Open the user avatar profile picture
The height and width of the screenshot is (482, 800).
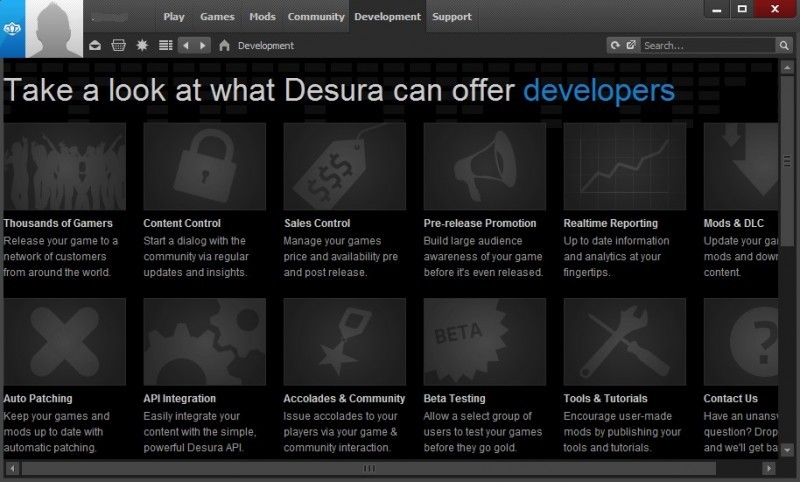click(x=54, y=29)
